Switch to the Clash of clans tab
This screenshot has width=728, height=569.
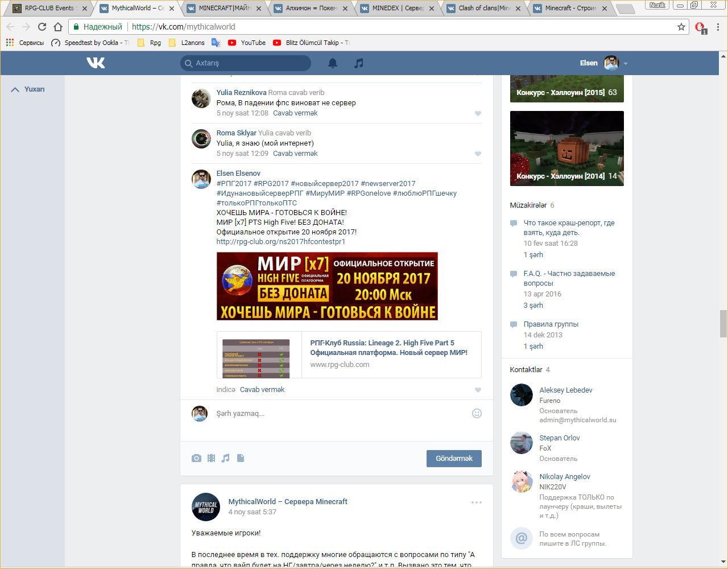pyautogui.click(x=485, y=9)
